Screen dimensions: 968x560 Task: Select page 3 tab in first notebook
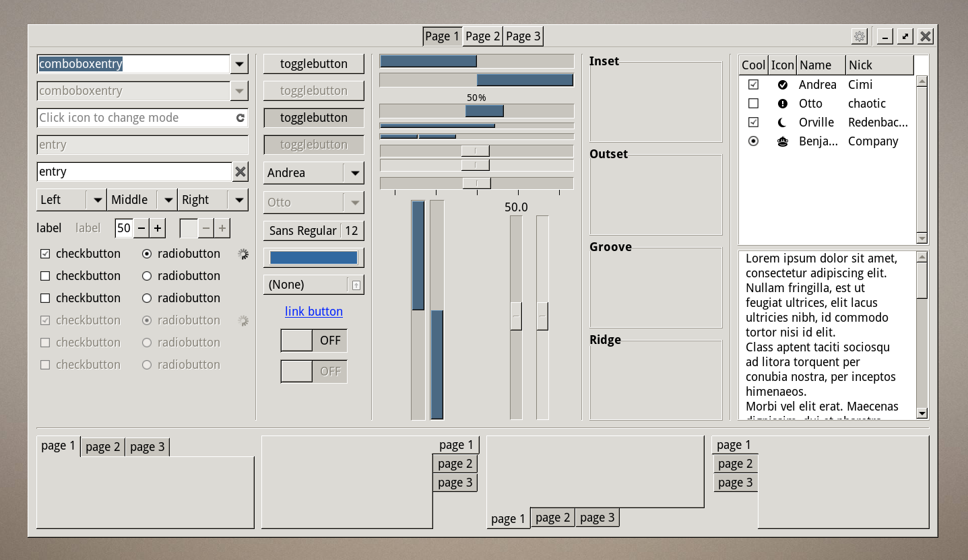tap(148, 447)
